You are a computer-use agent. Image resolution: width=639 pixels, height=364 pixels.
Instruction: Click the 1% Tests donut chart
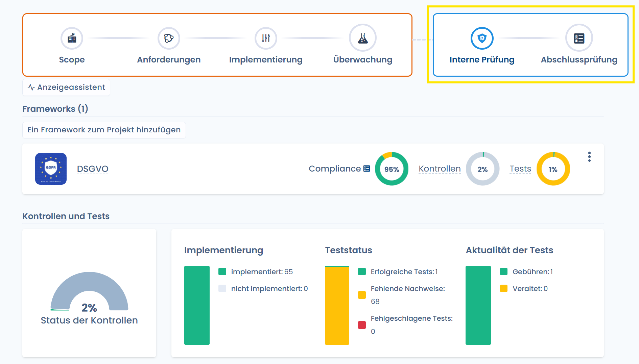pyautogui.click(x=553, y=169)
